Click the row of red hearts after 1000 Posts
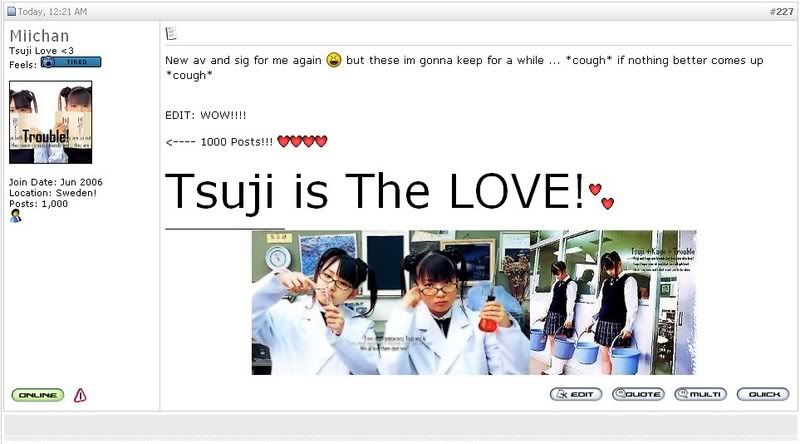 click(x=302, y=141)
